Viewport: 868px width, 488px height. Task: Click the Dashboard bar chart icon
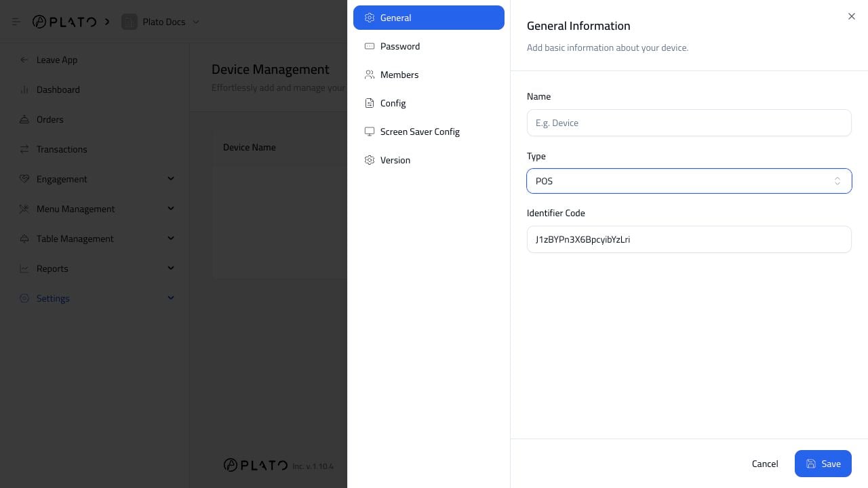coord(24,89)
